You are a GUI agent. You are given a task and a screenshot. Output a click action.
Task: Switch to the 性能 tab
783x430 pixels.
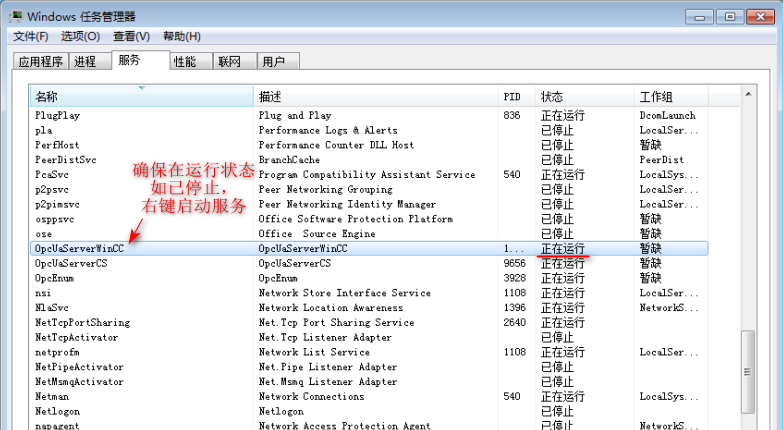185,62
